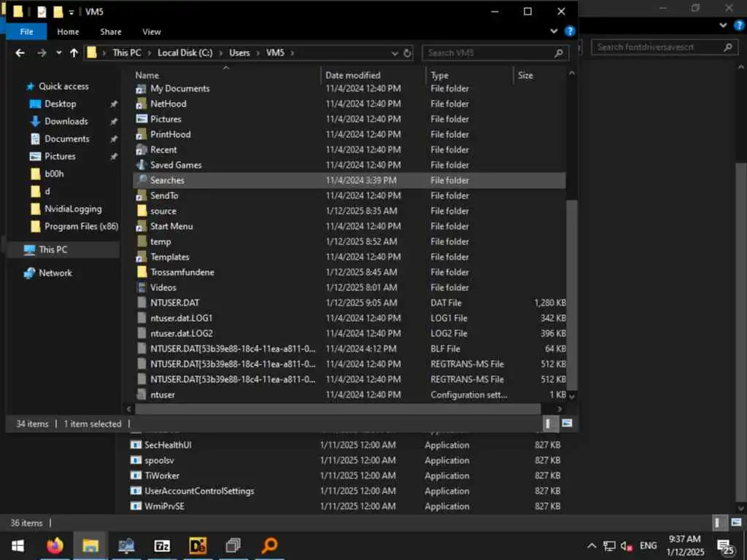Click the vertical scrollbar in VM5 window
This screenshot has height=560, width=747.
(572, 295)
